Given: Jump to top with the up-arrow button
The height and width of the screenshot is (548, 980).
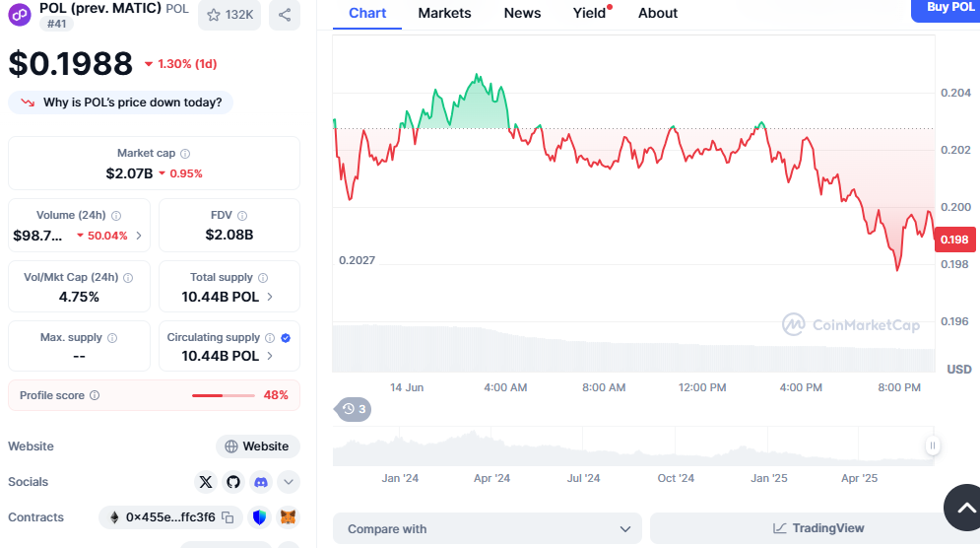Looking at the screenshot, I should 965,508.
